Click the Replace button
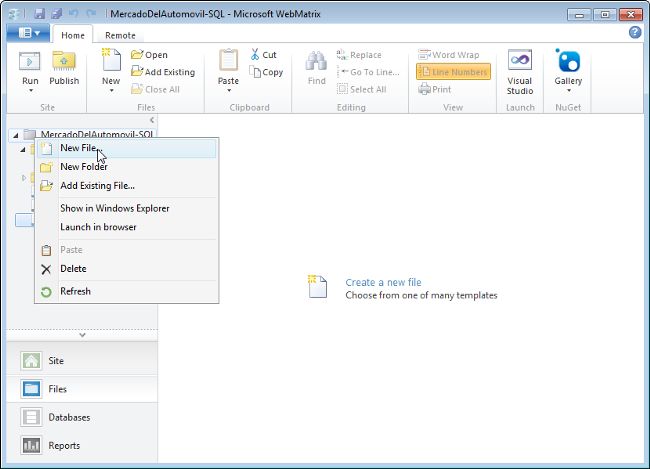Image resolution: width=650 pixels, height=469 pixels. point(359,55)
